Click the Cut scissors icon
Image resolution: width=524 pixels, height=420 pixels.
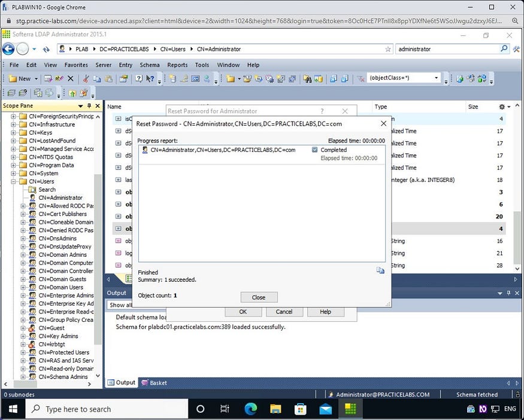86,78
